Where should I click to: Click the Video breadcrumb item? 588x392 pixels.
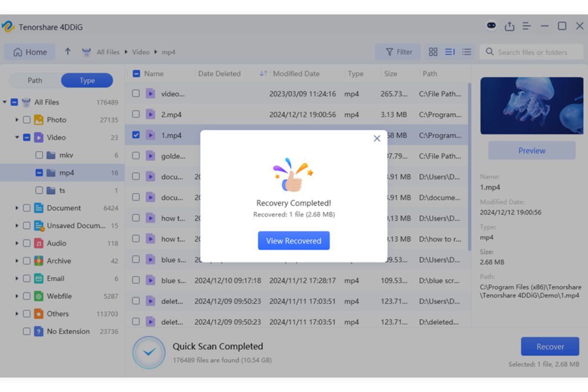pos(141,52)
